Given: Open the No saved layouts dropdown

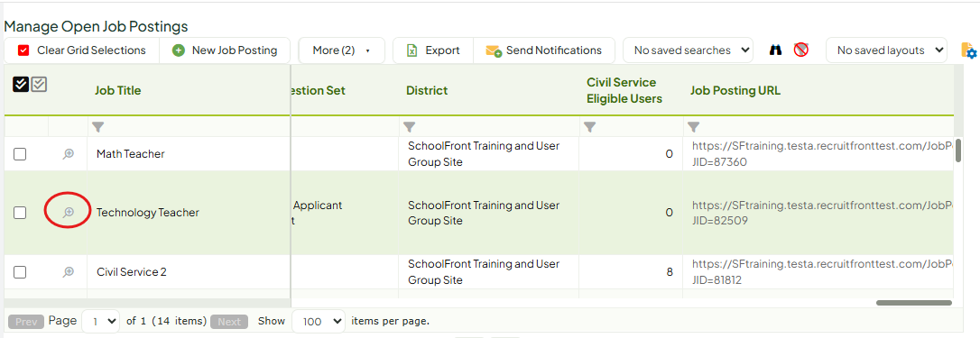Looking at the screenshot, I should 886,50.
